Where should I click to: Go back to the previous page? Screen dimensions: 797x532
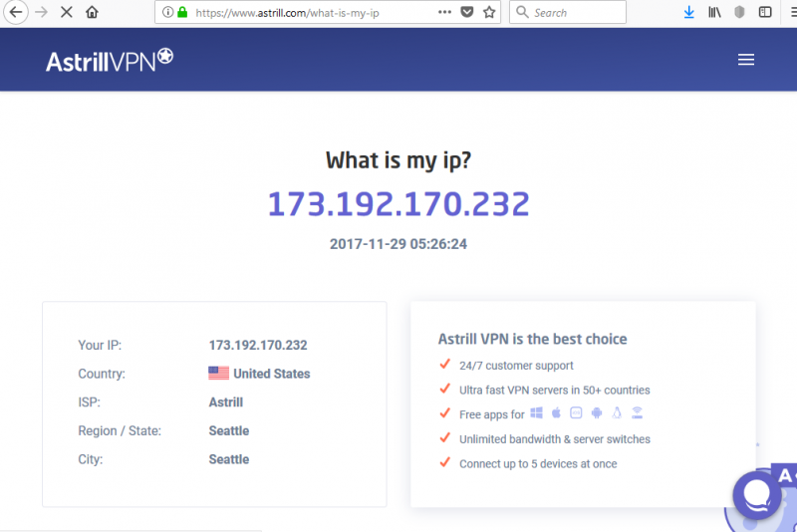16,13
